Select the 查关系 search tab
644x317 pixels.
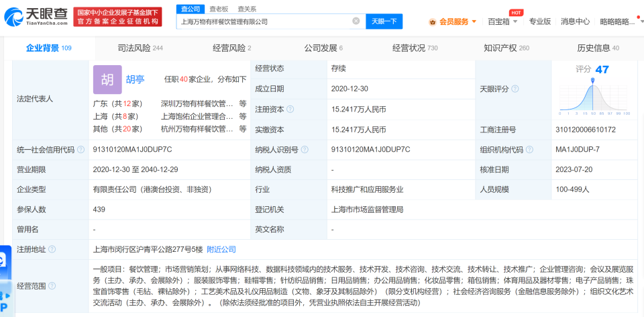pos(247,9)
